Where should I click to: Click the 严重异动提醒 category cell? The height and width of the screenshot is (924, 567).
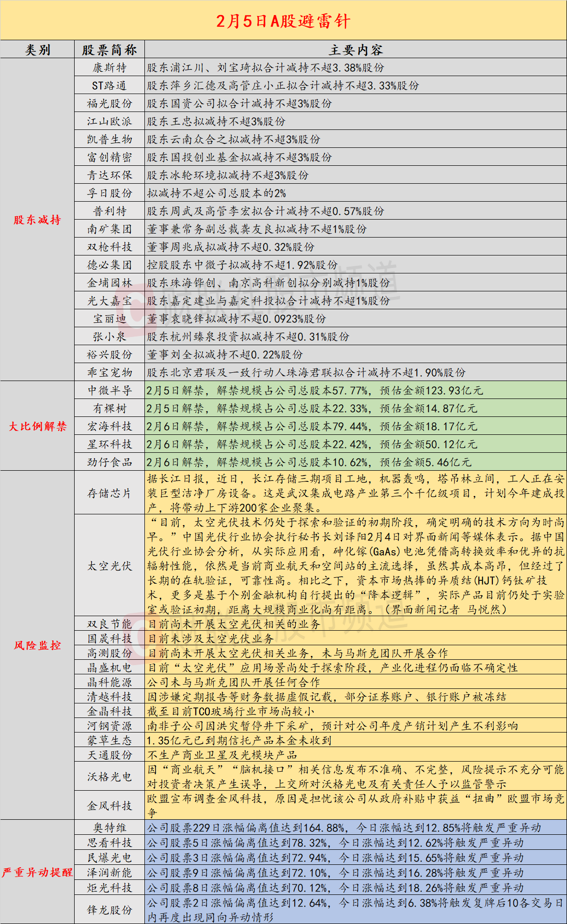coord(37,872)
